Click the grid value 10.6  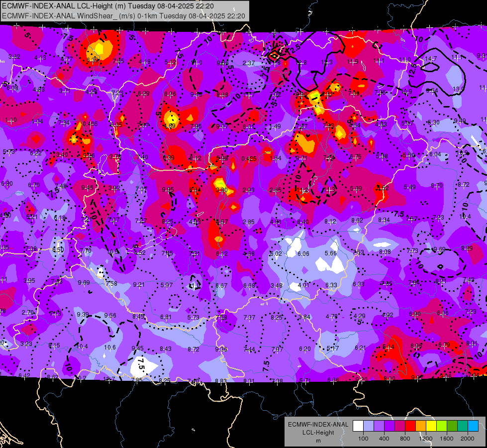tap(109, 347)
